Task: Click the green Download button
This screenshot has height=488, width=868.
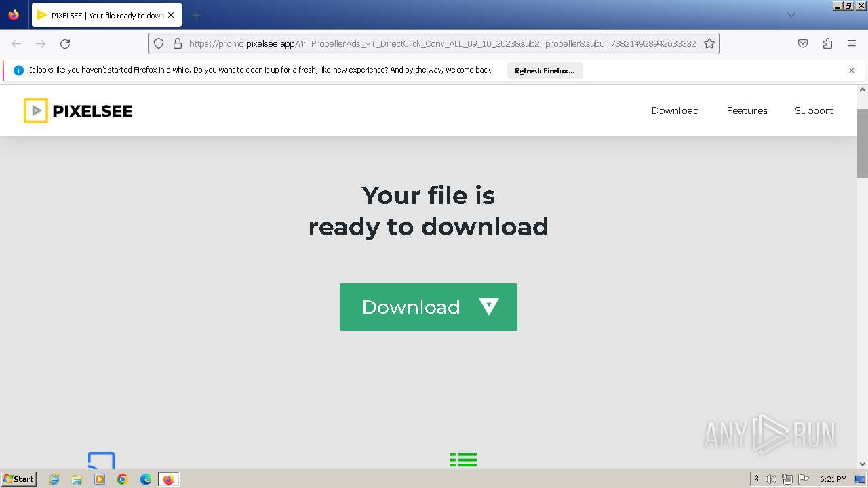Action: coord(429,307)
